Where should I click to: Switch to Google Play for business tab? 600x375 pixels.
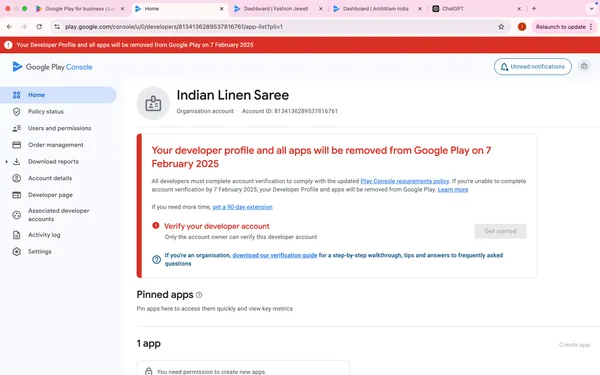80,8
